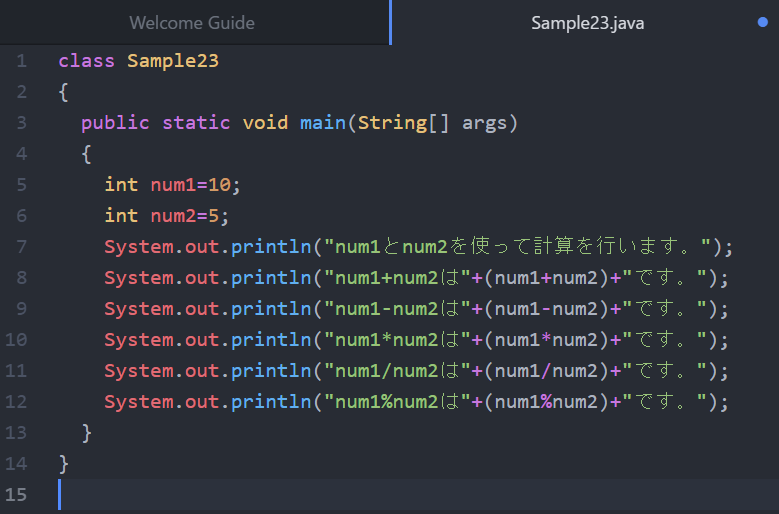This screenshot has width=779, height=514.
Task: Click the opening brace on line 2
Action: 64,92
